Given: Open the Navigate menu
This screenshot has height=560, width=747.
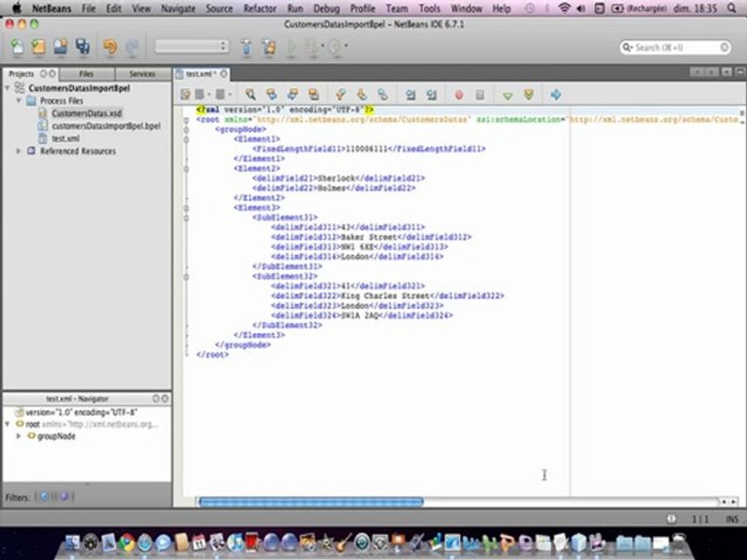Looking at the screenshot, I should (178, 8).
